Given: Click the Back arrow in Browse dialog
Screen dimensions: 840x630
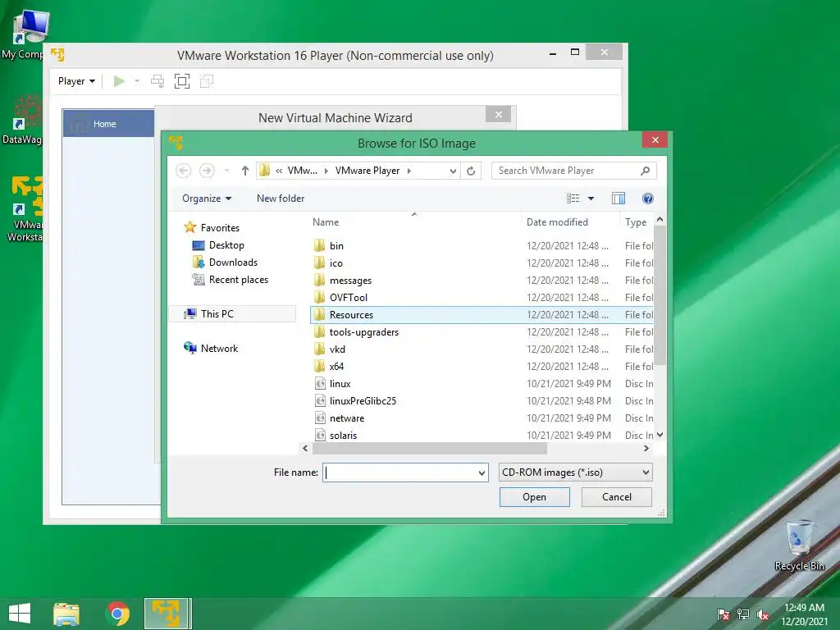Looking at the screenshot, I should [x=183, y=171].
